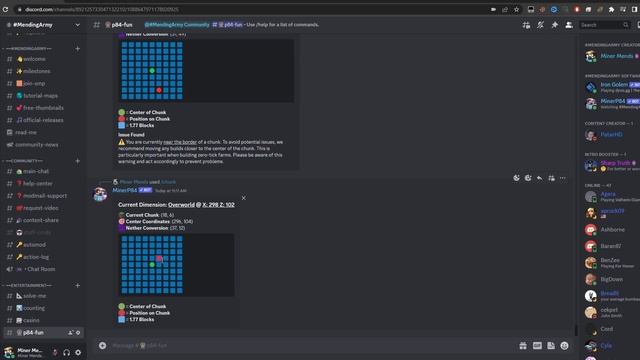Image resolution: width=640 pixels, height=360 pixels.
Task: Reply to the MinerP84 message
Action: click(540, 178)
